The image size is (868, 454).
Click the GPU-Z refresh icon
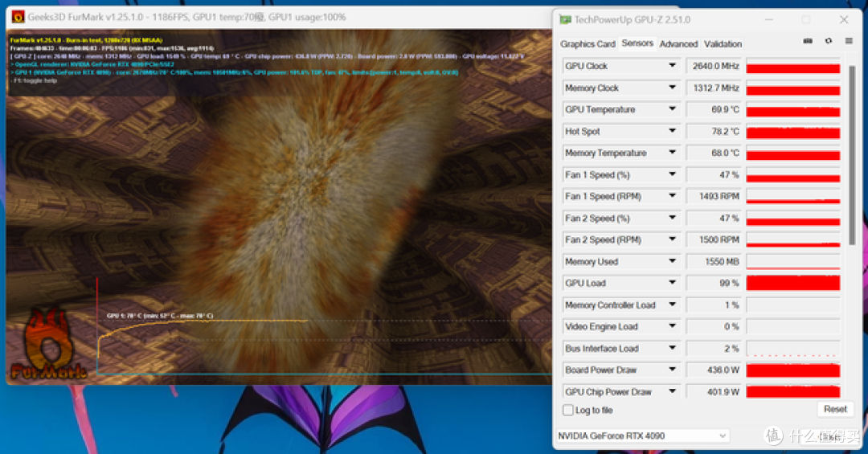tap(828, 41)
